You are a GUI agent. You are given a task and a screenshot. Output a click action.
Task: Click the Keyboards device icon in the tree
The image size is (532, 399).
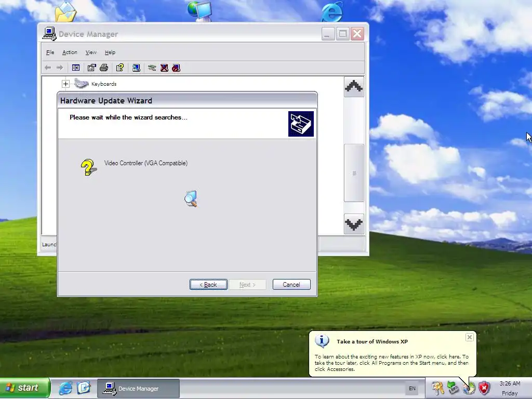point(81,84)
